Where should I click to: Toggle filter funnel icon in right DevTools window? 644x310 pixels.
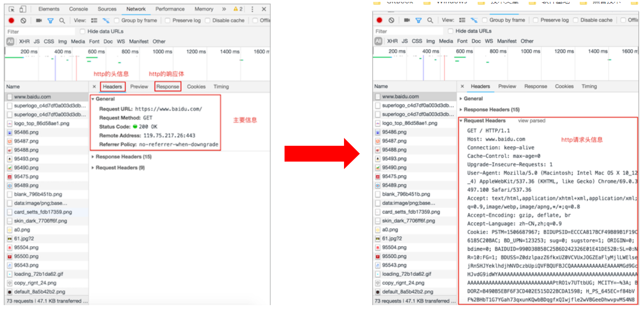tap(419, 20)
